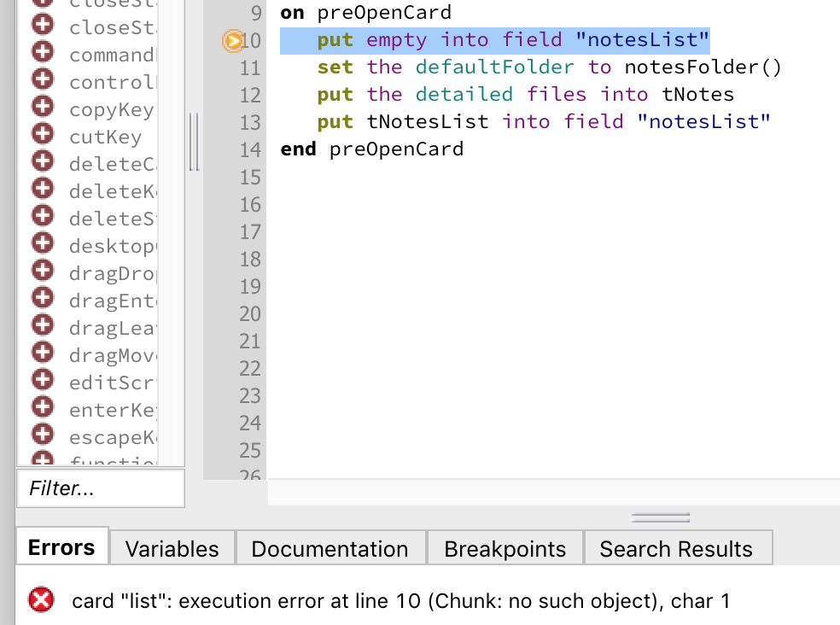Click the vertical splitter beside handler list
Screen dimensions: 840x625
[x=194, y=142]
